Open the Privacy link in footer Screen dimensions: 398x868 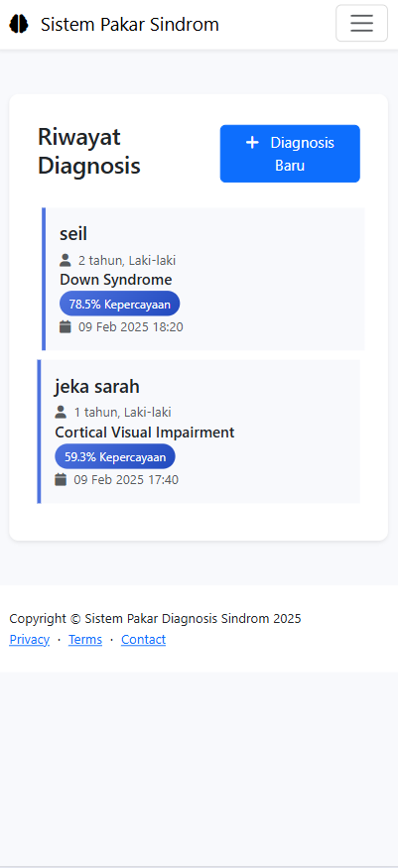(30, 640)
